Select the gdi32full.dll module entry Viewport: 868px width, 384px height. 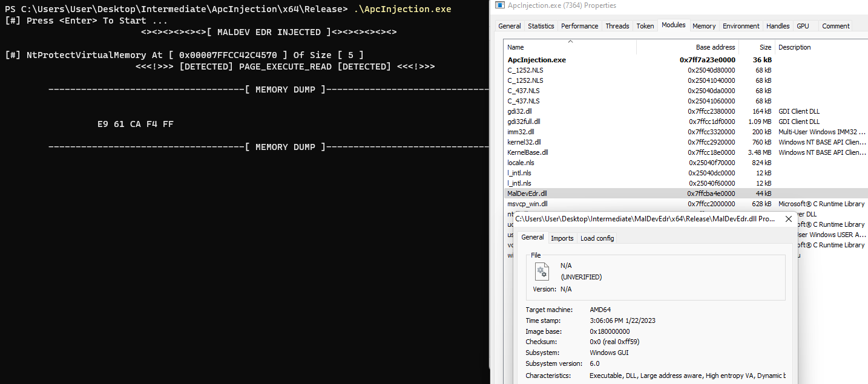[x=524, y=122]
